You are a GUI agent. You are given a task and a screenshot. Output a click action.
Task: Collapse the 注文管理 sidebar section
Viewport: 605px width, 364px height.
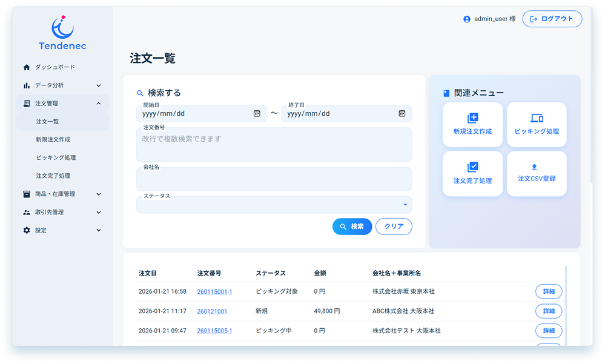[x=99, y=104]
